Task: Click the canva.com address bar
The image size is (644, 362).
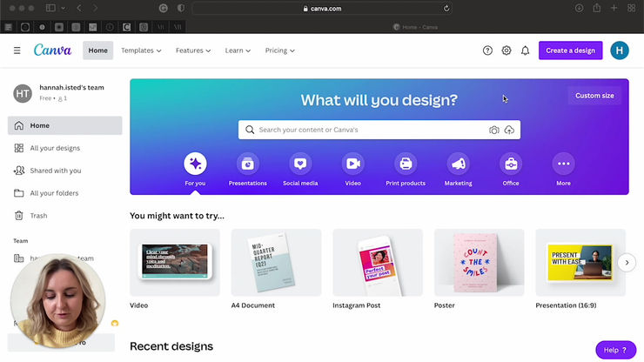Action: 322,8
